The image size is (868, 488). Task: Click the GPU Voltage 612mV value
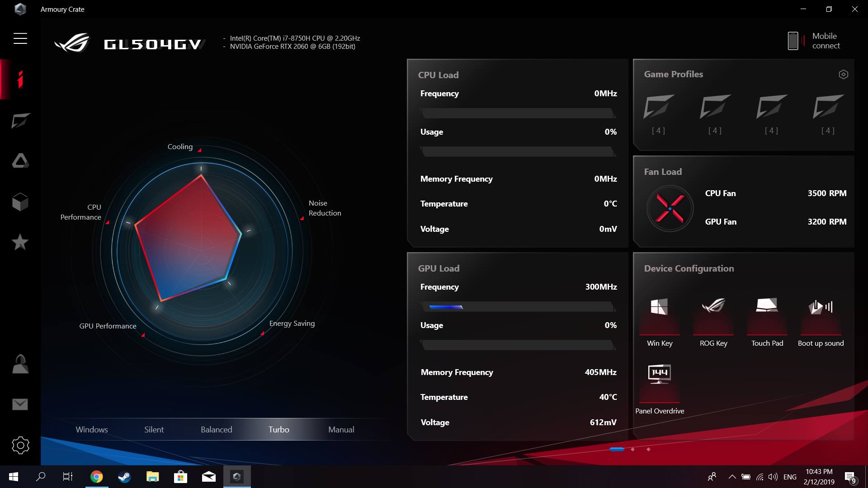[x=603, y=422]
